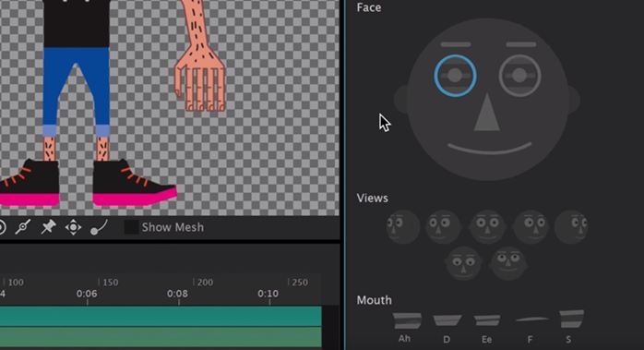Apply the Ah mouth shape tag
The height and width of the screenshot is (350, 644).
coord(407,320)
